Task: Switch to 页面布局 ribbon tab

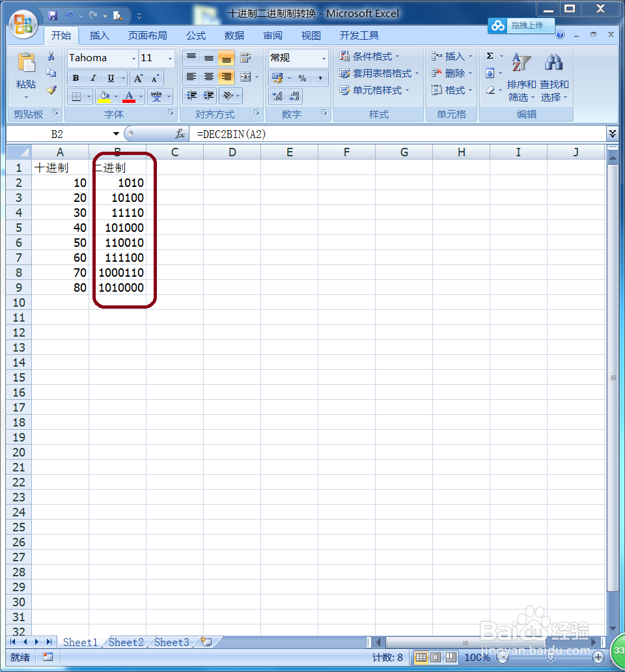Action: [148, 36]
